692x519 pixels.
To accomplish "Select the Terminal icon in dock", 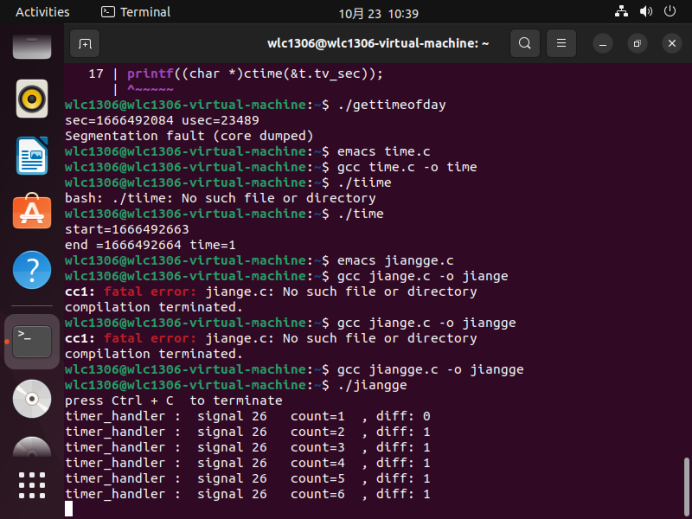I will 32,341.
